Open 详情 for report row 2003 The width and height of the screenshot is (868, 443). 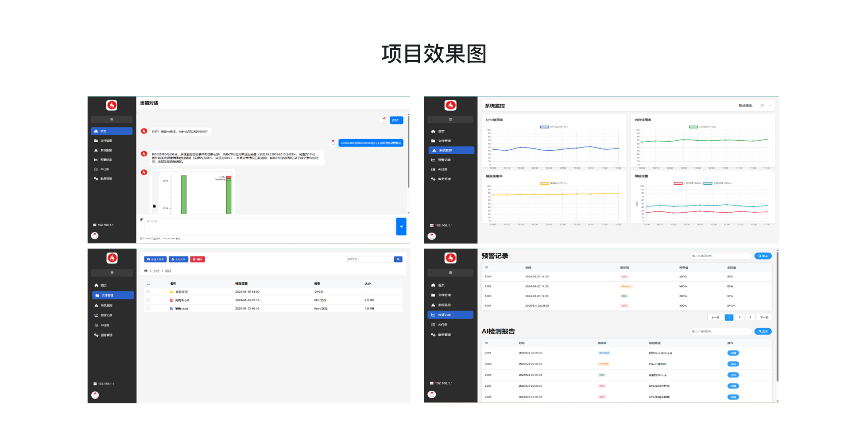click(x=733, y=375)
